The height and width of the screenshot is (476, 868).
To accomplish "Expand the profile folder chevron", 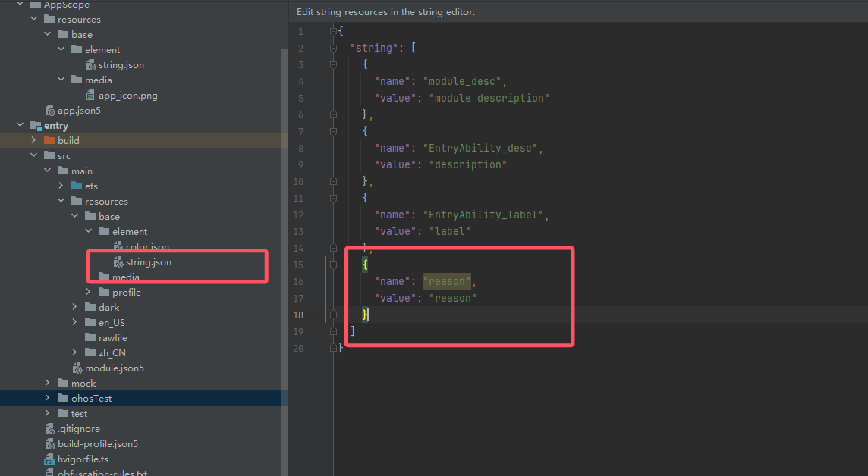I will click(x=88, y=292).
